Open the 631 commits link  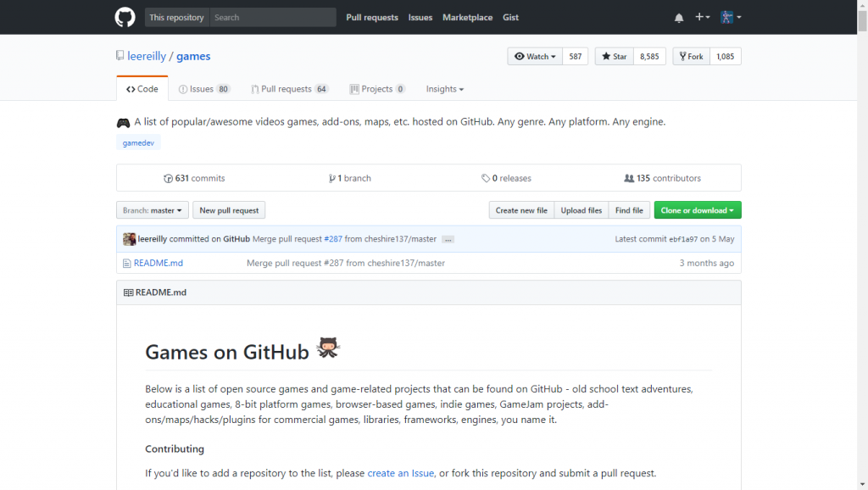[194, 178]
